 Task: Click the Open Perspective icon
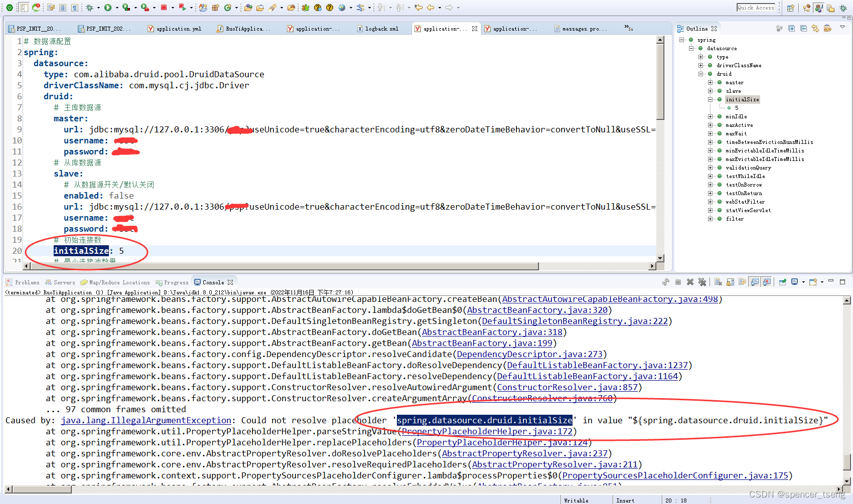(791, 8)
